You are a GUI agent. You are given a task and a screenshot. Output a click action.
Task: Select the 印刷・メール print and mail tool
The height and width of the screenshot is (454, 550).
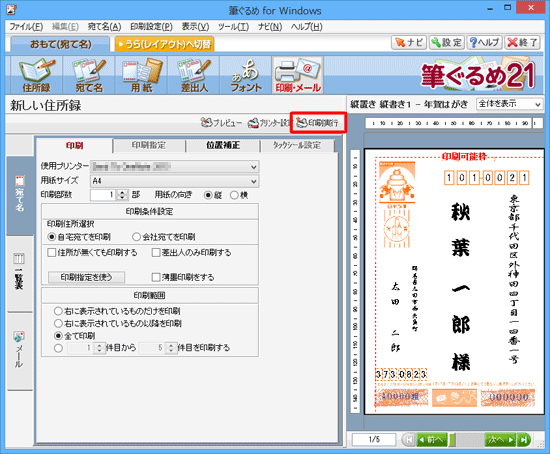(297, 75)
